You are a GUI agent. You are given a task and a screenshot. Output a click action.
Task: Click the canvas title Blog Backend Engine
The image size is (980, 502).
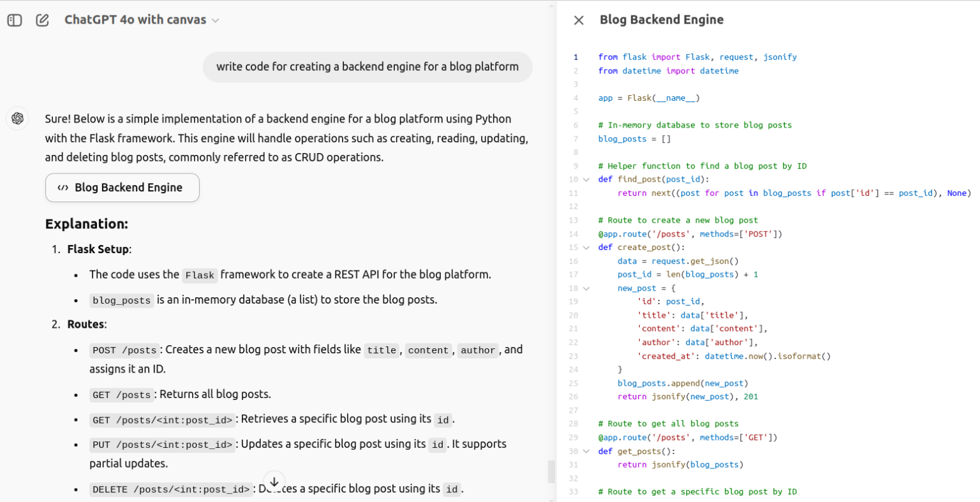[661, 20]
